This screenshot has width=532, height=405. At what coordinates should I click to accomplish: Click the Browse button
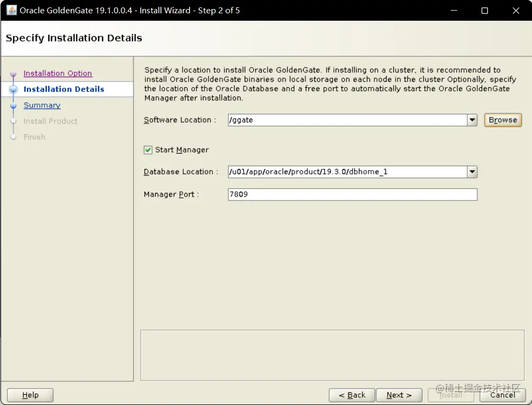tap(503, 120)
